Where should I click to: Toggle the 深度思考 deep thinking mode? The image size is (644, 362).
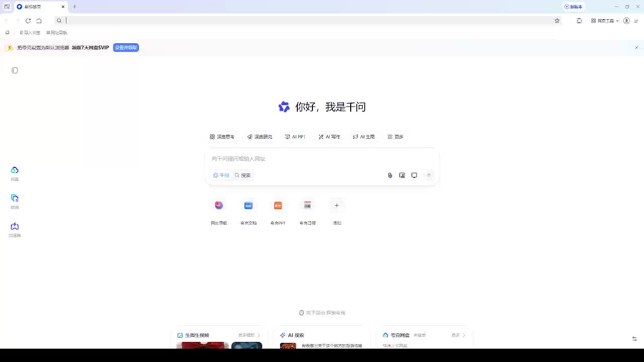222,137
